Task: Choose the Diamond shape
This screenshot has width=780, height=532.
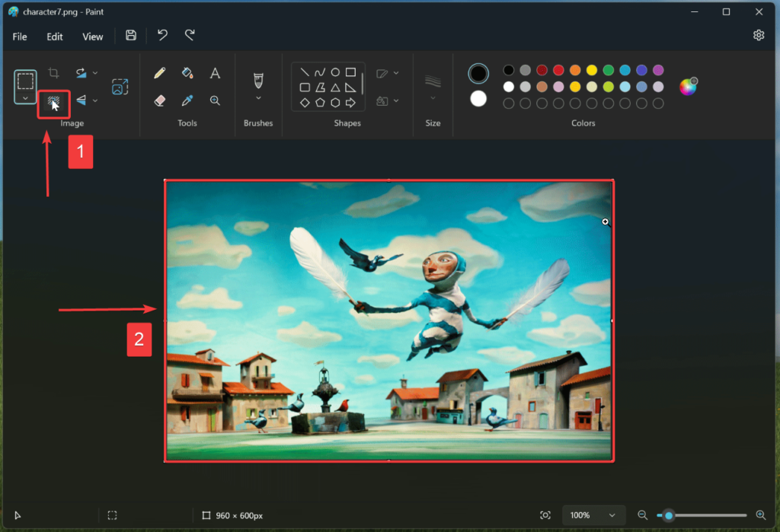Action: (305, 103)
